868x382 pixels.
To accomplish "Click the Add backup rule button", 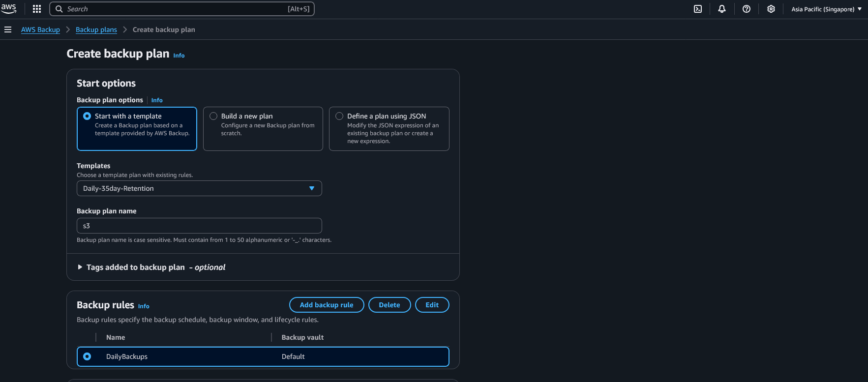I will pos(327,305).
